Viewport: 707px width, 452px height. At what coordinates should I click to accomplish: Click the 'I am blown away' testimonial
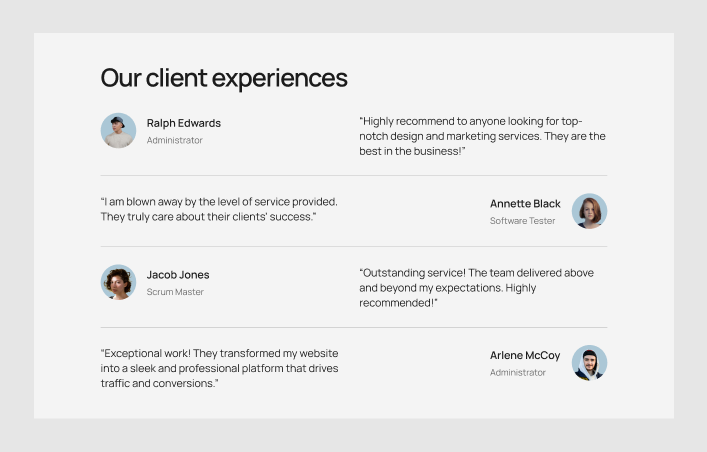coord(219,208)
